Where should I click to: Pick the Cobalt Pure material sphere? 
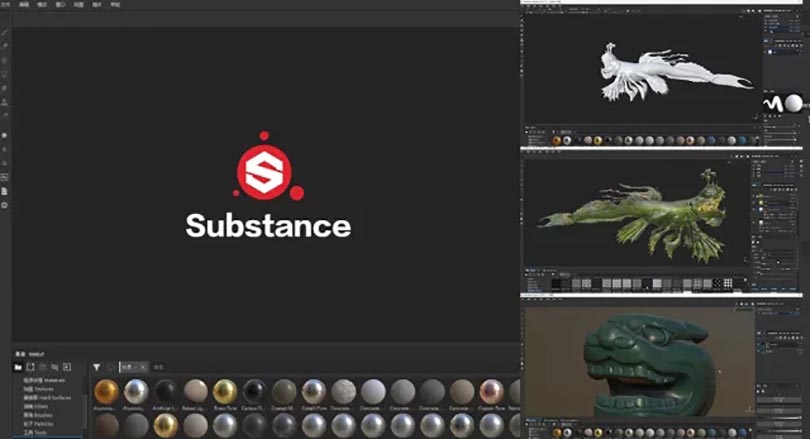click(x=314, y=391)
